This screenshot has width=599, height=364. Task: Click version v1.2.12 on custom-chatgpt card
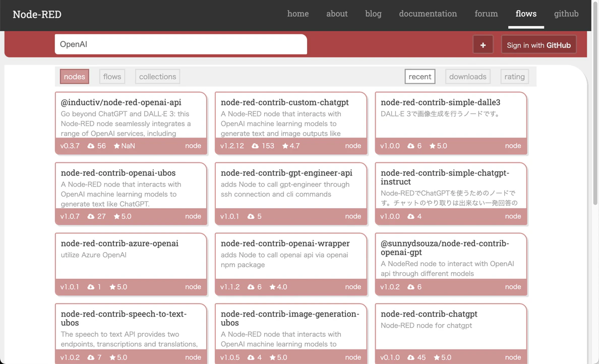coord(232,146)
